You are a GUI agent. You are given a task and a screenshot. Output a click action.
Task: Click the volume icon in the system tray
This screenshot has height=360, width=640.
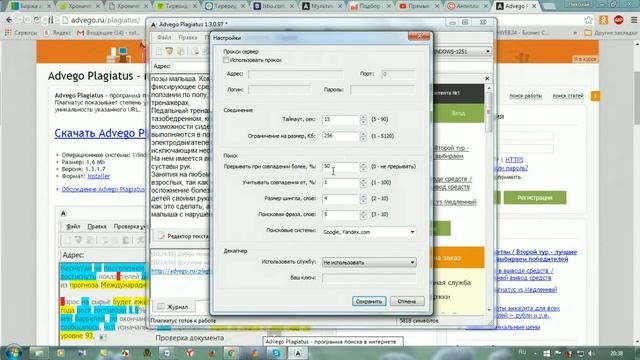[590, 353]
